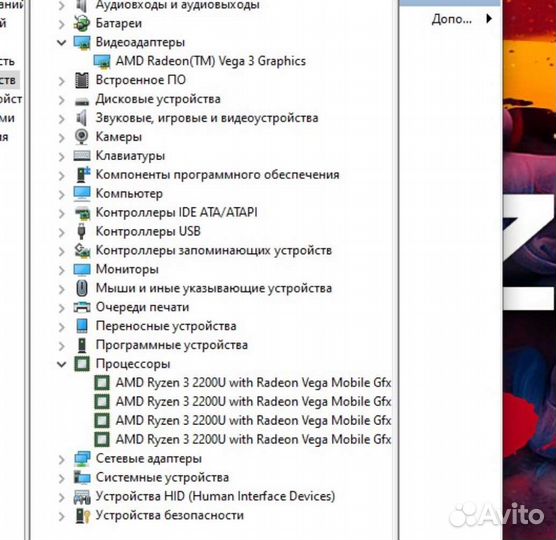Click the Мыши mouse icon
Image resolution: width=556 pixels, height=540 pixels.
82,288
